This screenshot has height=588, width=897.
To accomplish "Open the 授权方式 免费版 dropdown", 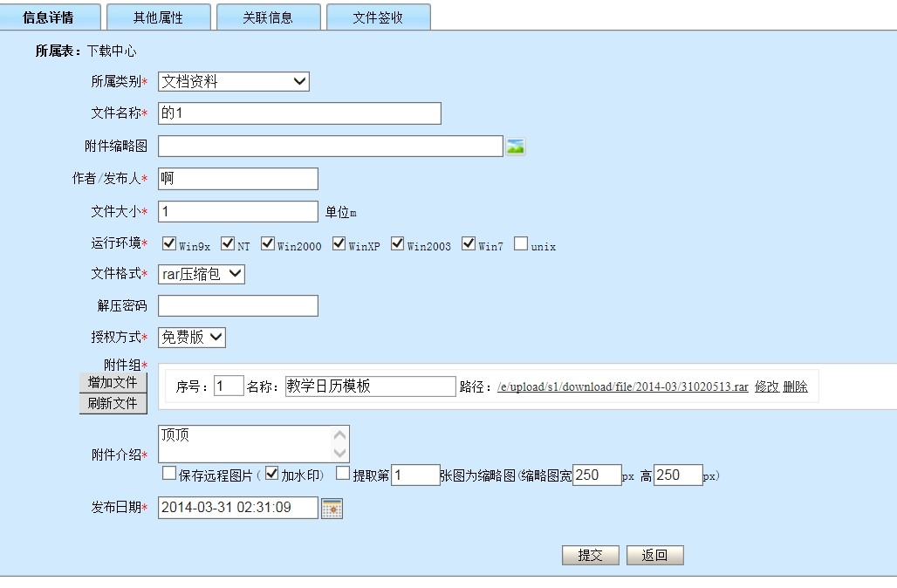I will [192, 337].
